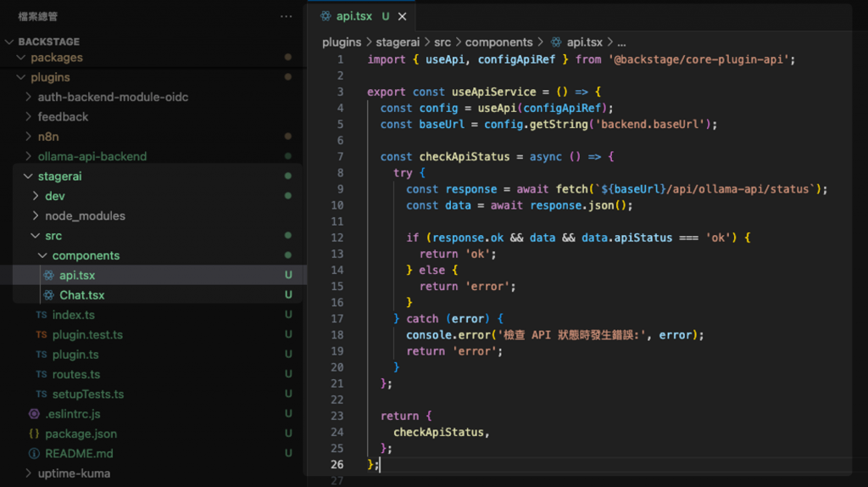Click the info icon next to README.md
This screenshot has height=487, width=868.
pyautogui.click(x=34, y=454)
